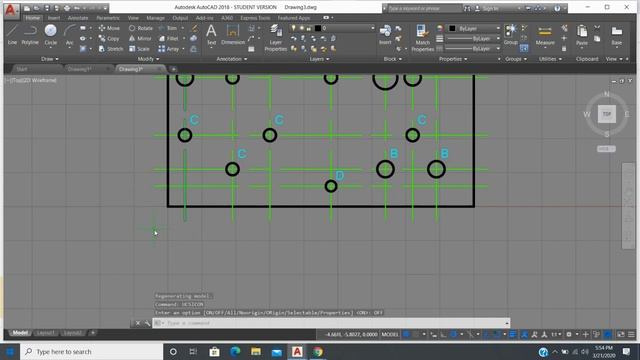This screenshot has height=360, width=640.
Task: Click the Insert block tool
Action: click(x=385, y=34)
